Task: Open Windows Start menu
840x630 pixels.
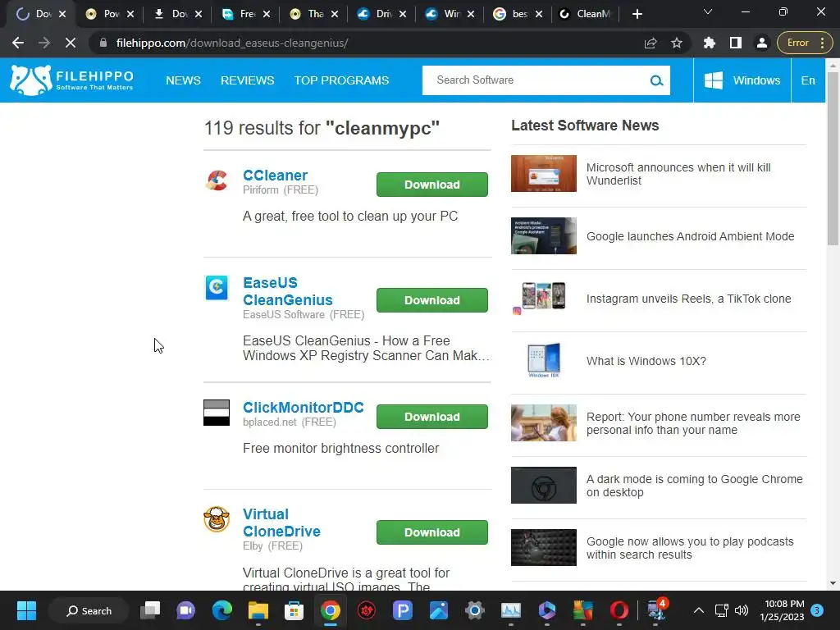Action: pyautogui.click(x=26, y=610)
